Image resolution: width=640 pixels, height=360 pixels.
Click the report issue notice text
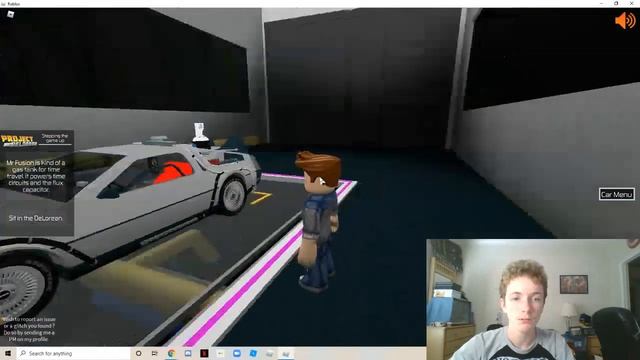click(29, 329)
